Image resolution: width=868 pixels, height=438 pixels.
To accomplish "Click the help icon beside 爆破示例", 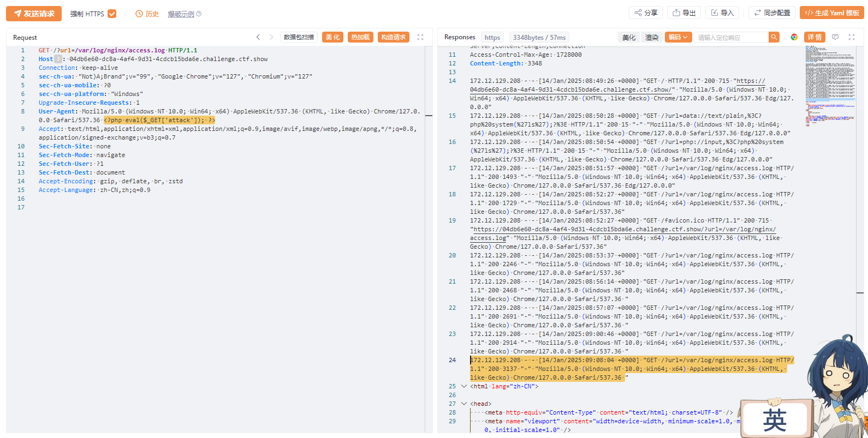I will click(x=199, y=14).
